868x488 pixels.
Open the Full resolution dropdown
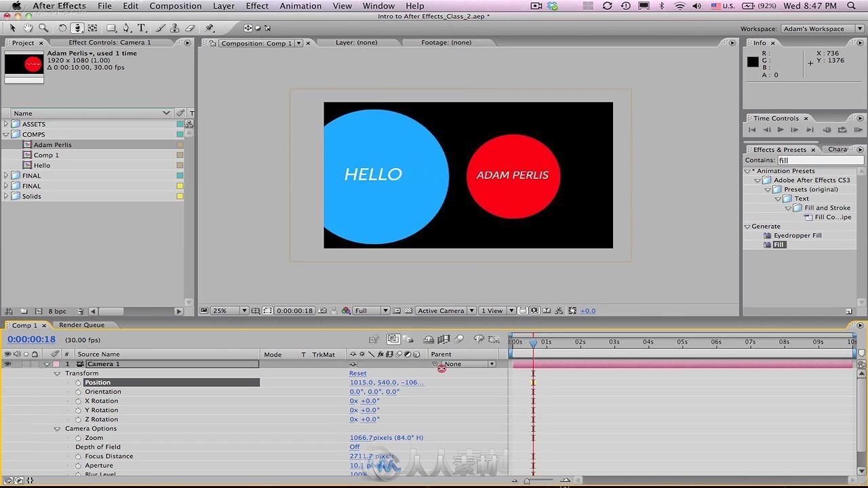(x=372, y=310)
